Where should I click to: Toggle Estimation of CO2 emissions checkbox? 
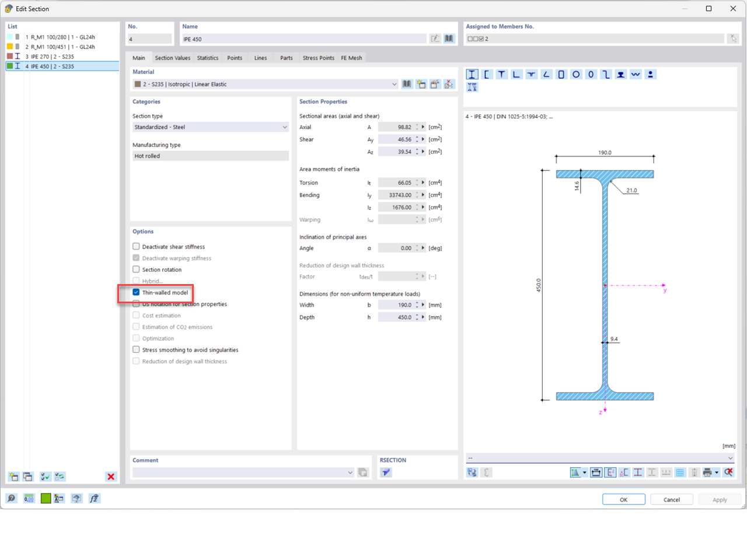(x=136, y=327)
